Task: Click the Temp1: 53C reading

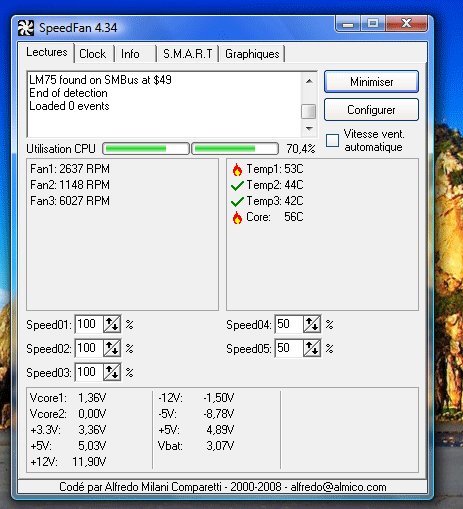Action: tap(275, 169)
